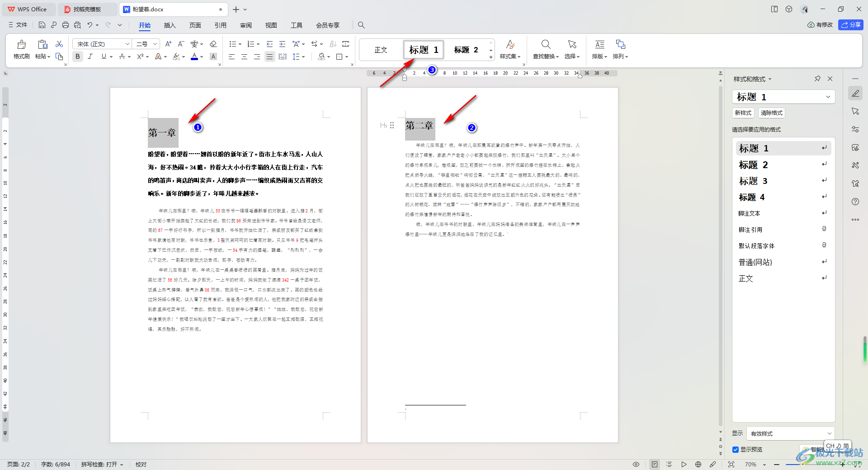This screenshot has height=470, width=868.
Task: Click the fit-page zoom icon
Action: point(731,464)
